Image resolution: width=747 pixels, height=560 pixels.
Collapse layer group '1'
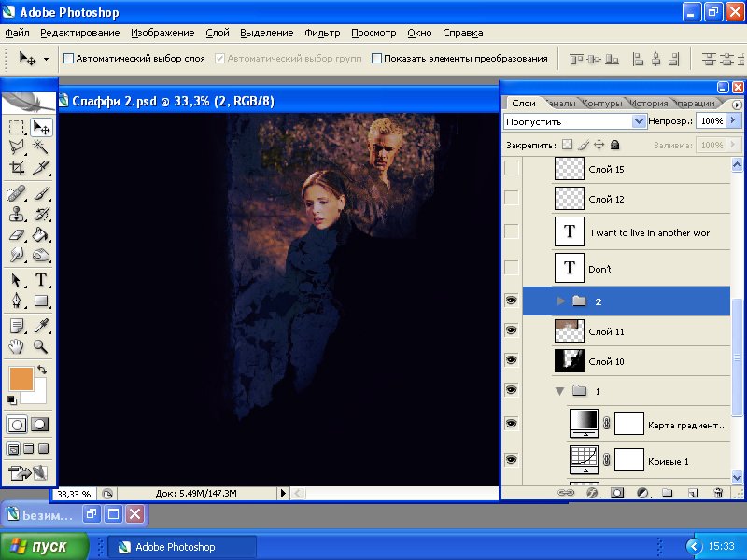click(560, 390)
